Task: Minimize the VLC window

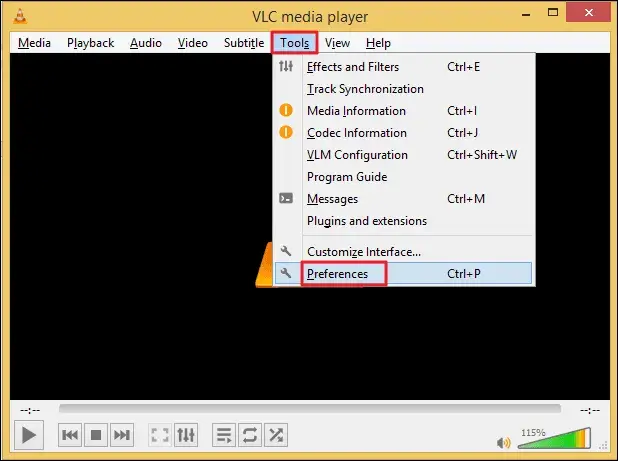Action: [x=526, y=14]
